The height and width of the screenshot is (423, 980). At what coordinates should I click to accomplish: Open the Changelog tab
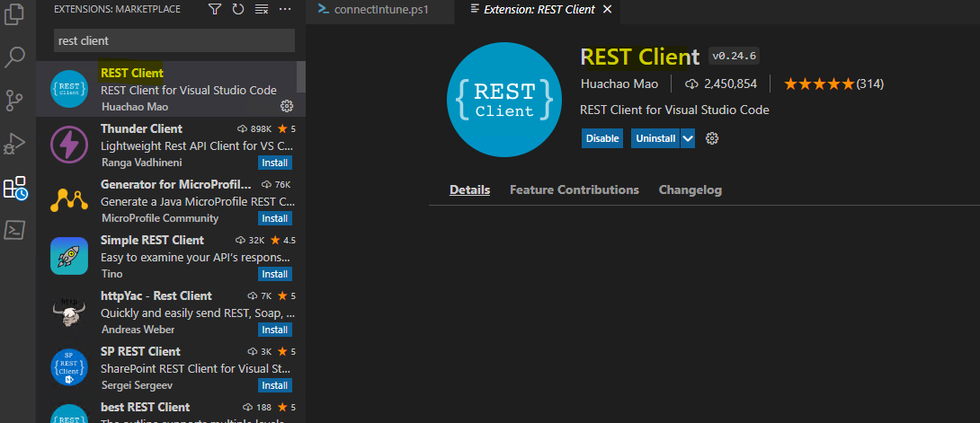690,189
